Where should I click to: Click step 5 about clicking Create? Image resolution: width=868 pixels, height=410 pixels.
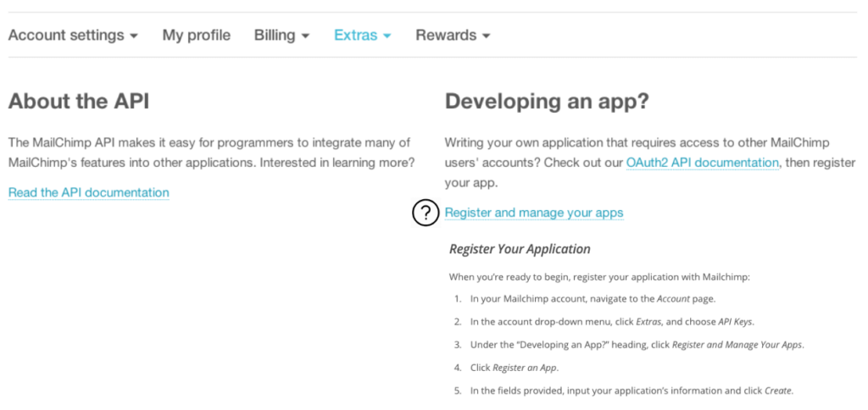coord(624,391)
